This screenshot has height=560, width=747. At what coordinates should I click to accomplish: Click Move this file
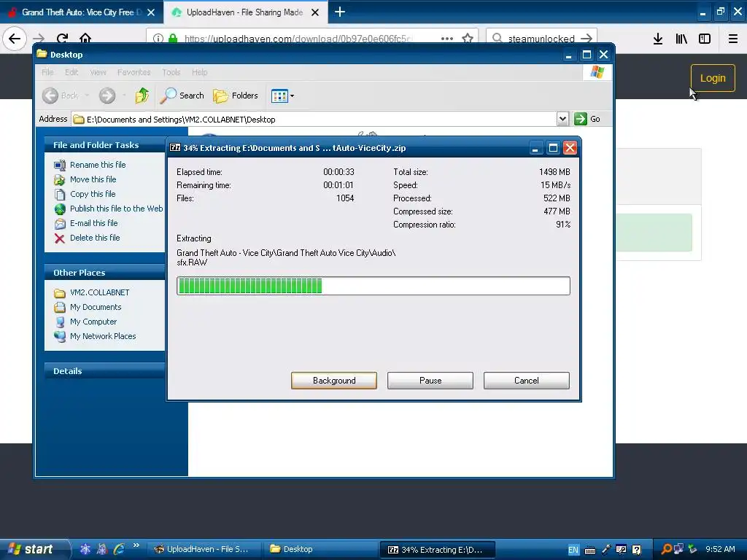[x=93, y=179]
